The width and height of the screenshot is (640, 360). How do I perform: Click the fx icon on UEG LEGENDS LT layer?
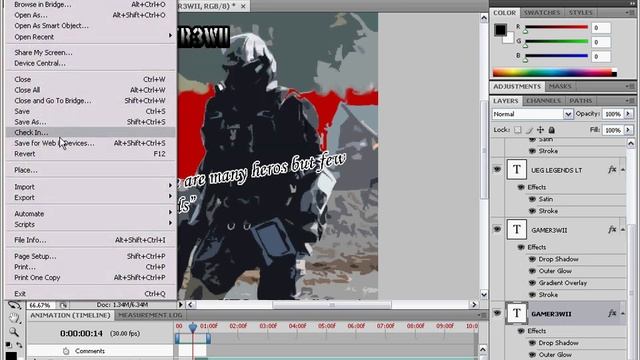point(612,169)
